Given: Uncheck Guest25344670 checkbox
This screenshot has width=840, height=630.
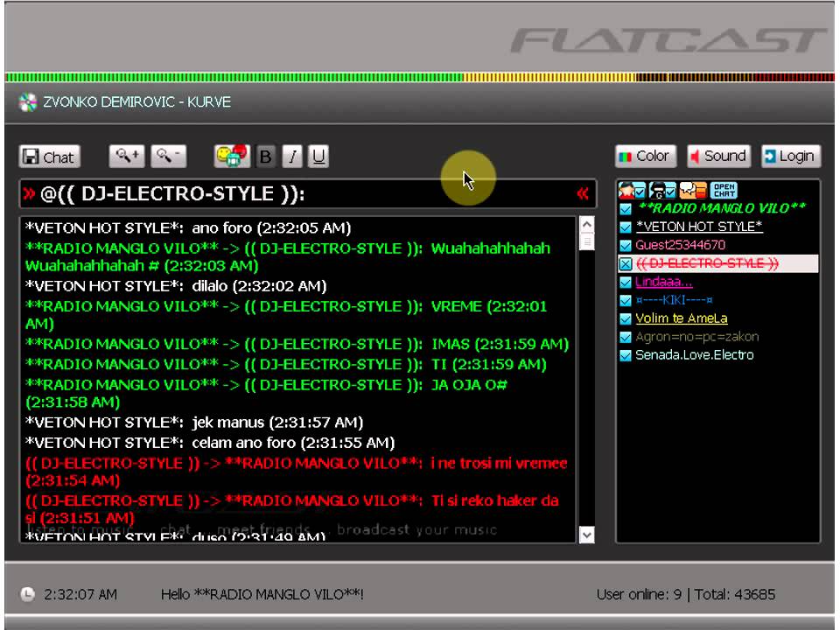Looking at the screenshot, I should [x=625, y=245].
